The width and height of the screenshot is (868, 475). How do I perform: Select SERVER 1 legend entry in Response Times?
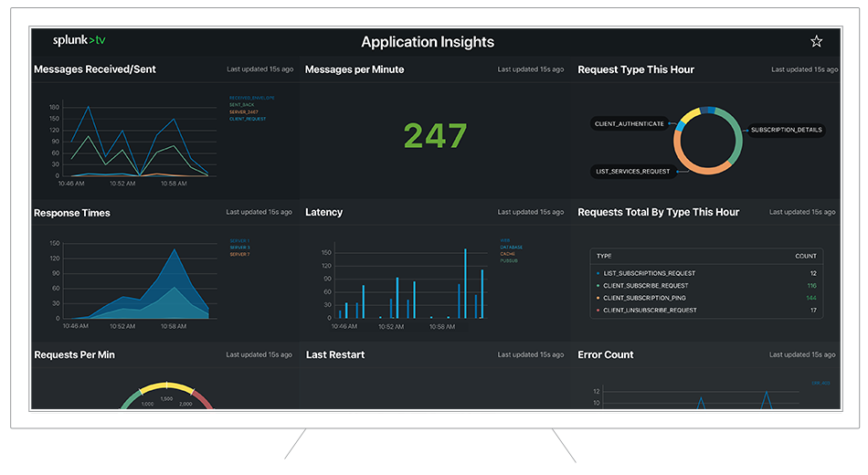[239, 241]
